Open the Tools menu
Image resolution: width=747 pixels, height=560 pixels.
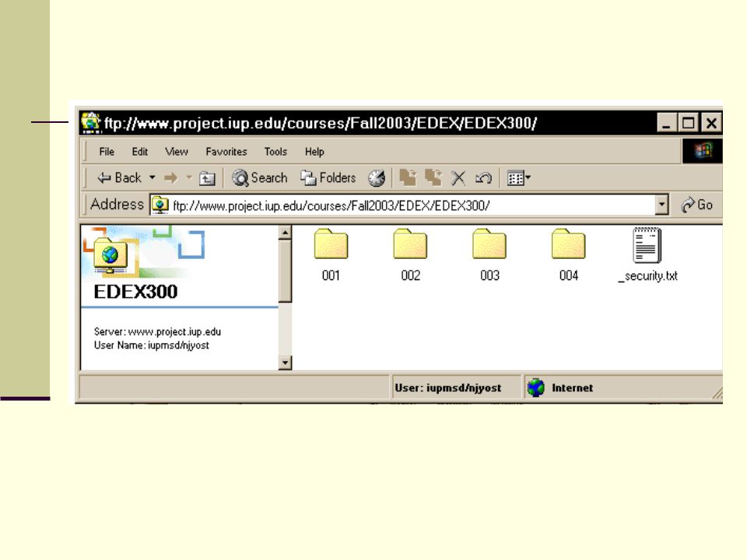click(275, 152)
